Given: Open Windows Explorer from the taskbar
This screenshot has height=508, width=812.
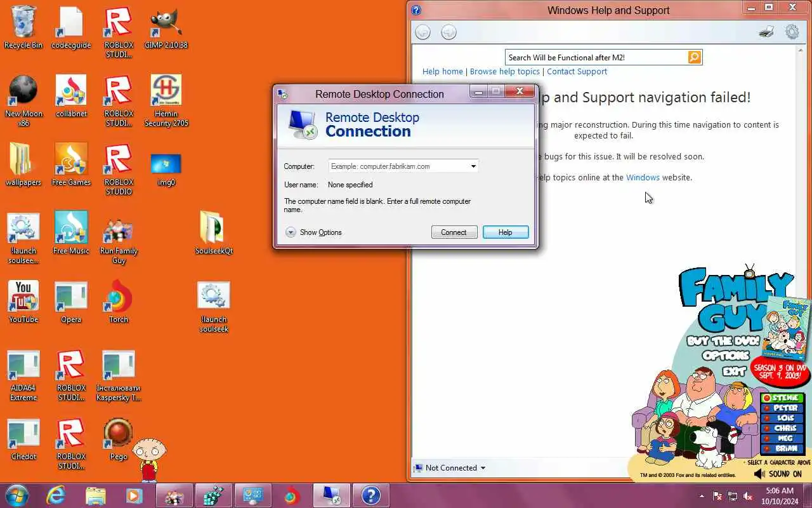Looking at the screenshot, I should (x=95, y=495).
